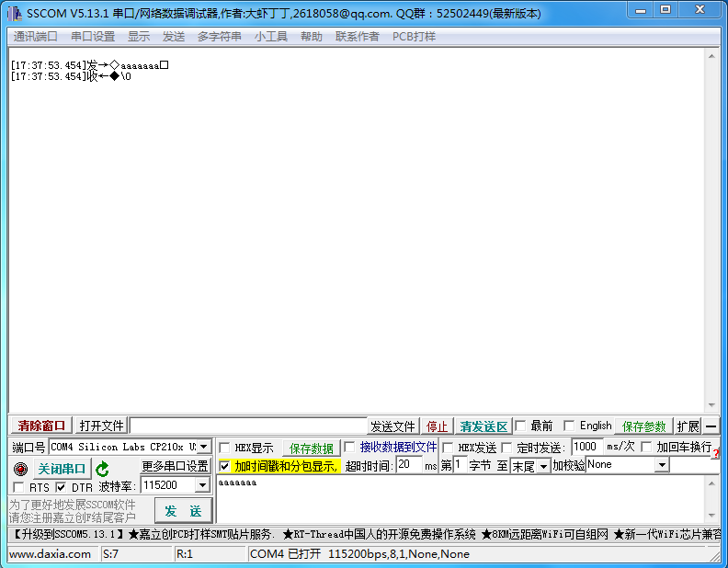Click the send text area containing aaaaaaa
The height and width of the screenshot is (568, 728).
click(x=461, y=499)
